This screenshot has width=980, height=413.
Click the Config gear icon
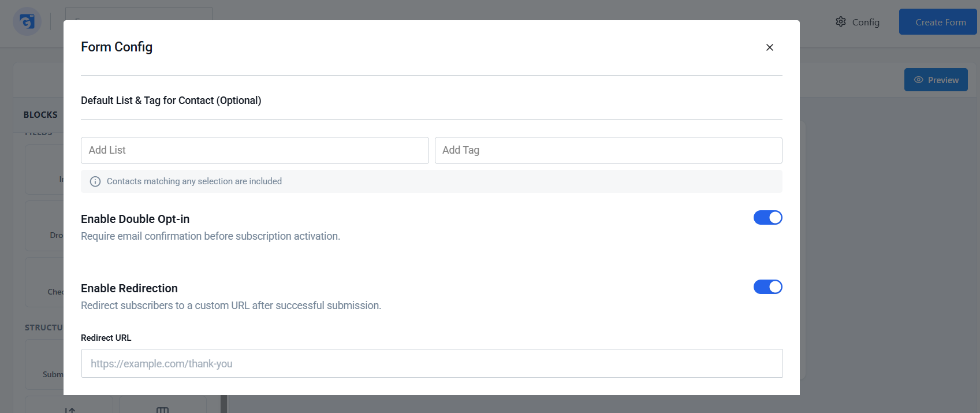841,22
